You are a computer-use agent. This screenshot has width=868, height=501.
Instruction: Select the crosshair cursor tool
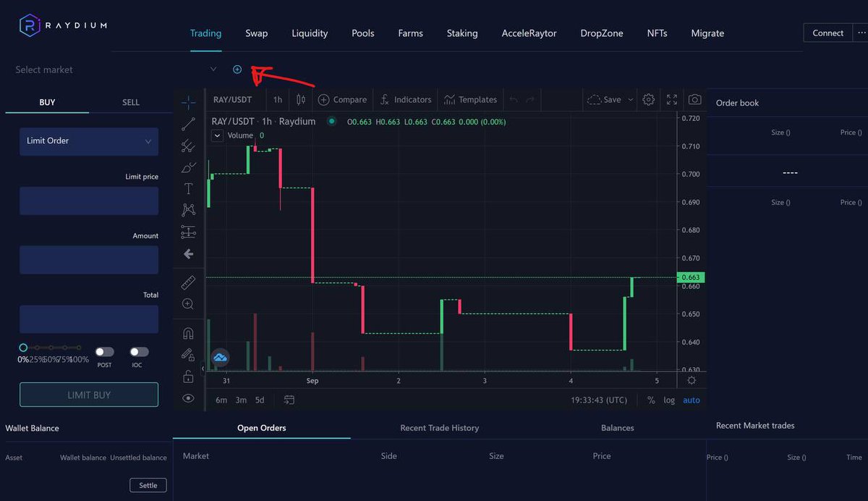pyautogui.click(x=188, y=103)
